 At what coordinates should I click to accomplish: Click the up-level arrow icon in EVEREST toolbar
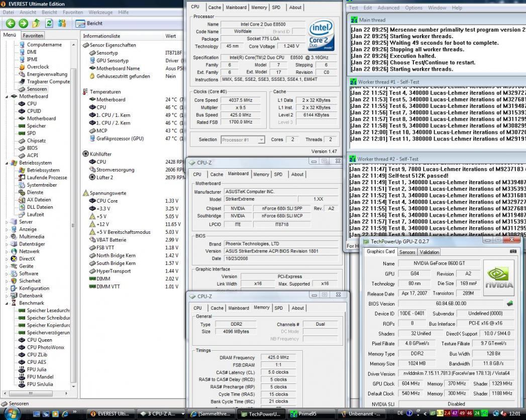click(36, 23)
